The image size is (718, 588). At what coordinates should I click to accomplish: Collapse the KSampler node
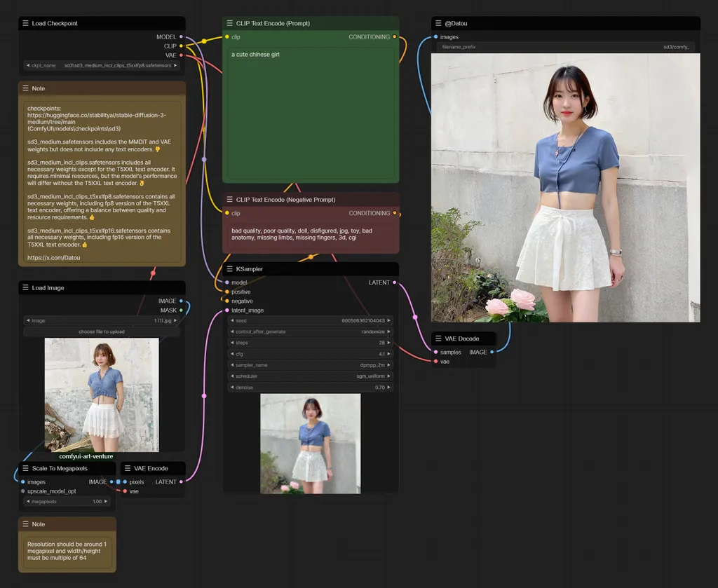229,268
